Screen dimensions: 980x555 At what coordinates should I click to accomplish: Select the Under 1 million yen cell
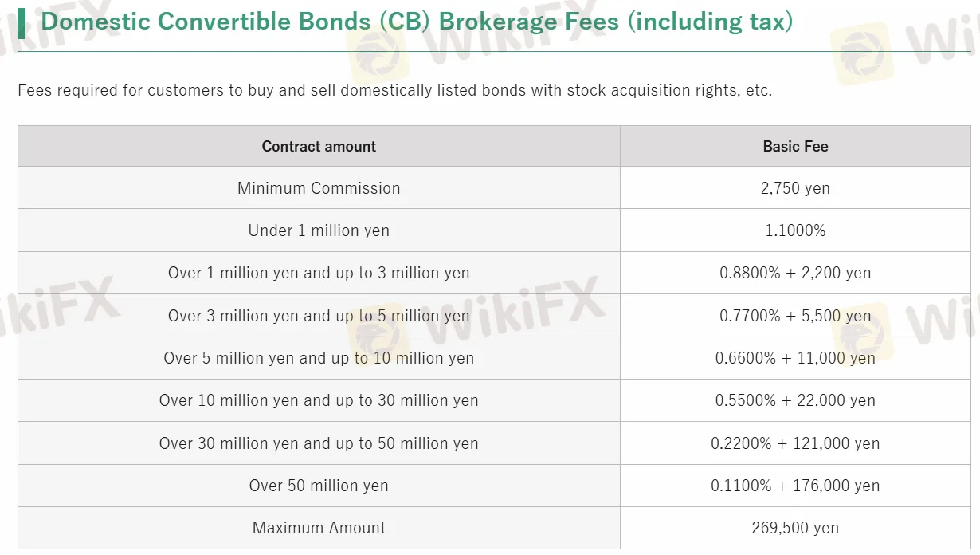[x=319, y=230]
